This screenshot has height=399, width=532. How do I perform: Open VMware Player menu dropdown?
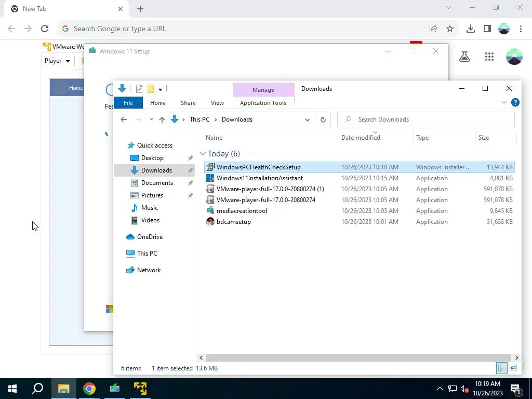[57, 61]
